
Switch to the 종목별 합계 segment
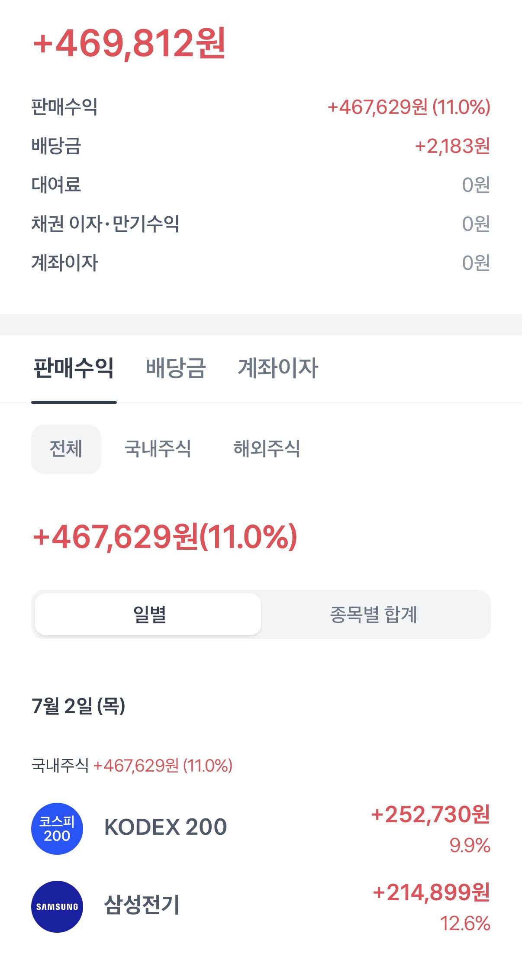(x=374, y=614)
